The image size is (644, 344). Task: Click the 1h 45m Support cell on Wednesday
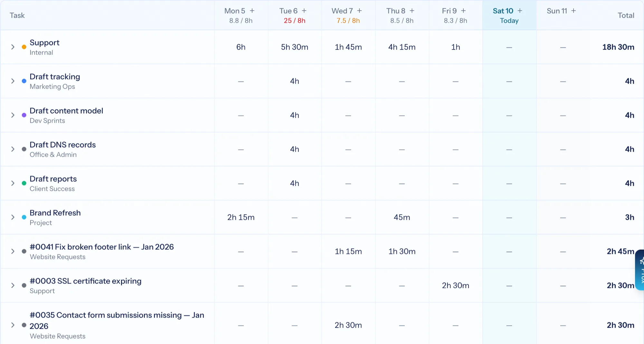point(348,47)
